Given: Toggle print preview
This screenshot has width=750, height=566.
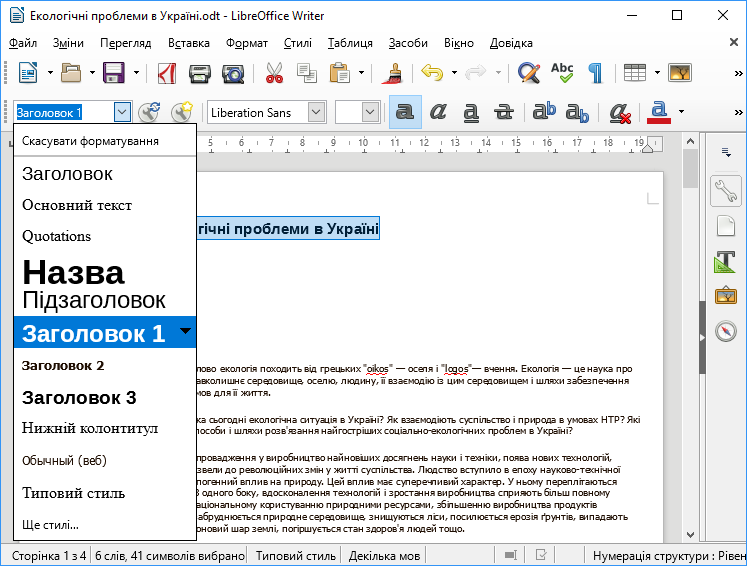Looking at the screenshot, I should pyautogui.click(x=233, y=73).
